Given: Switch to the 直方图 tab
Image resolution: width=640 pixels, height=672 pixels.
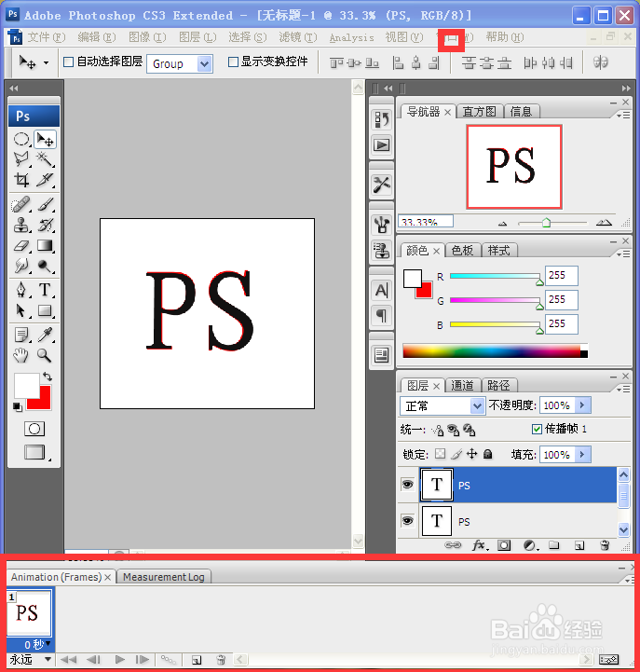Looking at the screenshot, I should tap(480, 112).
